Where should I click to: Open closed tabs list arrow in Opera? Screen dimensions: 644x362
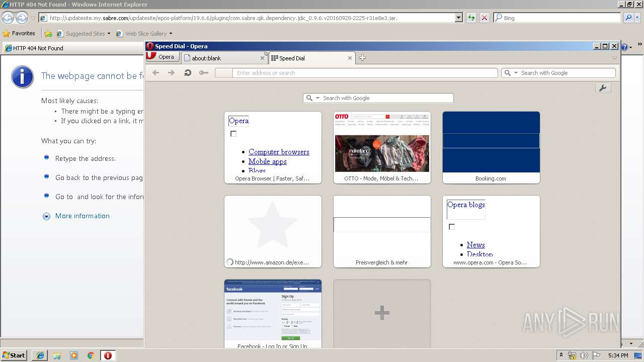click(x=614, y=58)
